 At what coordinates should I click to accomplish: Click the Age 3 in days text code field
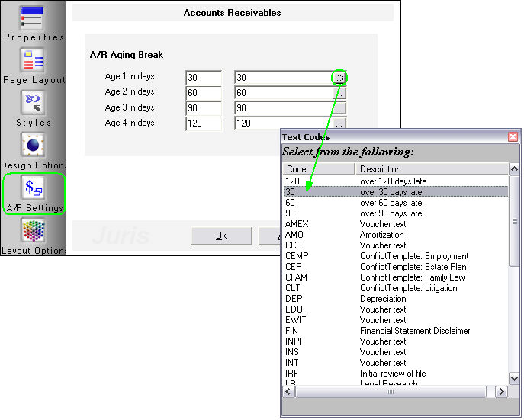(282, 107)
